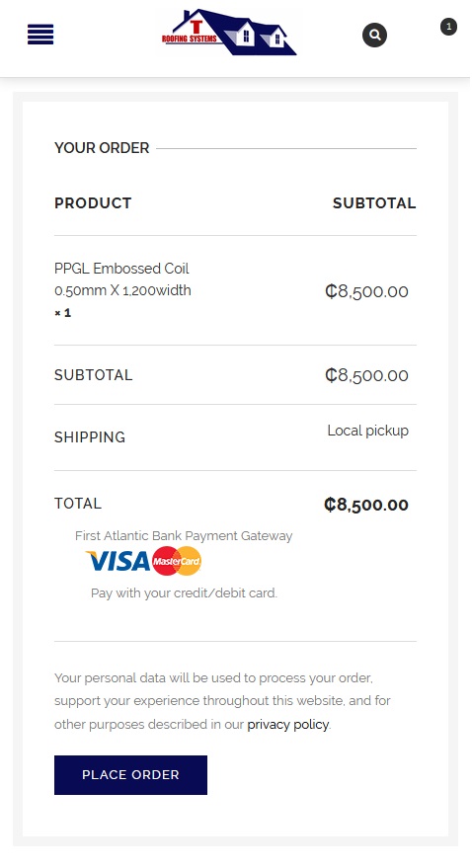
Task: Click 'Pay with your credit/debit card' text
Action: point(184,593)
